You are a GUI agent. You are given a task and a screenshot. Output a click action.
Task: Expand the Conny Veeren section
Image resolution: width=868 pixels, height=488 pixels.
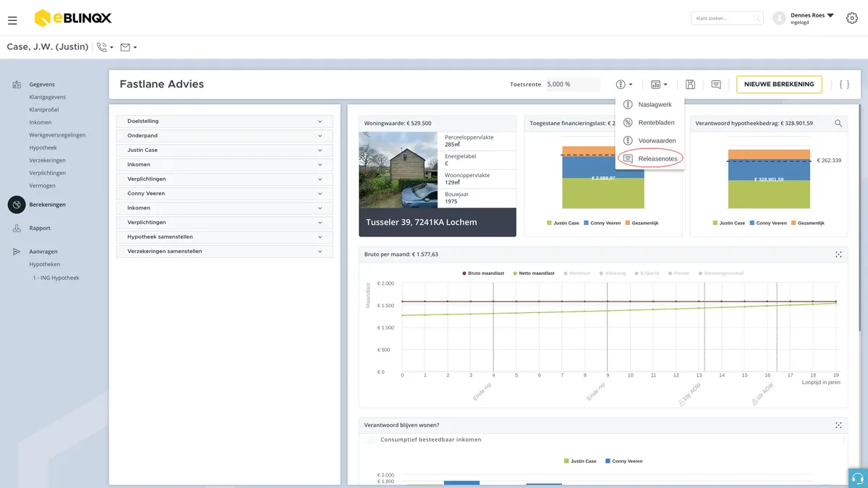click(x=224, y=194)
